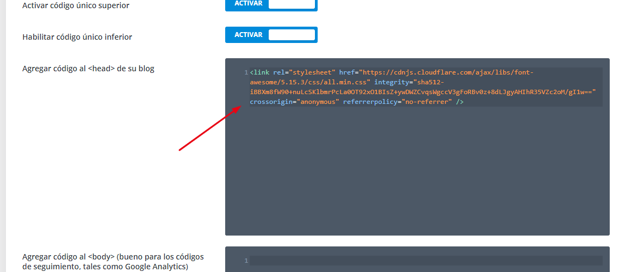644x272 pixels.
Task: Click the 'Habilitar código único inferior' label
Action: pos(77,37)
